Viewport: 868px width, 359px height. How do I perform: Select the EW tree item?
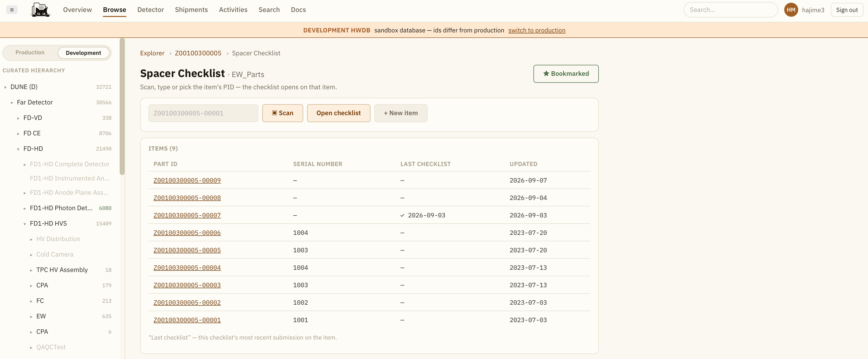41,316
